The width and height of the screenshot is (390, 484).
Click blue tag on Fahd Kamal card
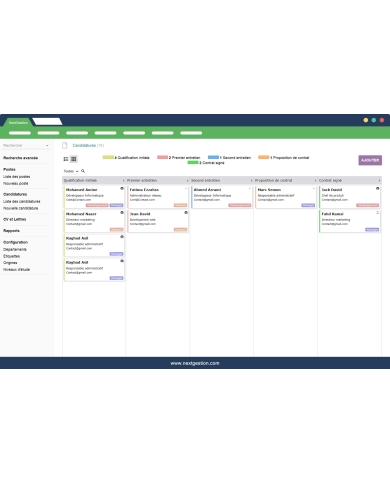coord(372,230)
